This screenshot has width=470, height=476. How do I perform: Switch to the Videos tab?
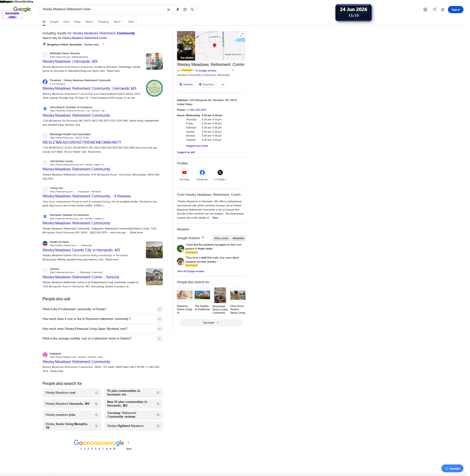[89, 22]
